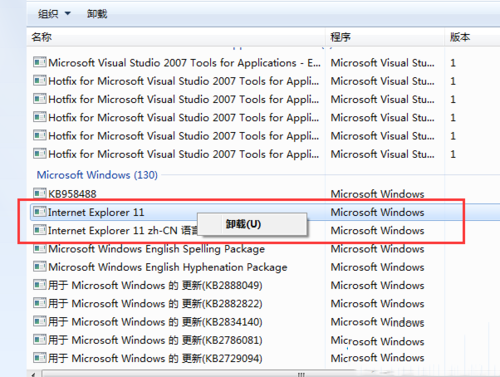Select update KB2786081 row
This screenshot has height=377, width=500.
pyautogui.click(x=263, y=340)
